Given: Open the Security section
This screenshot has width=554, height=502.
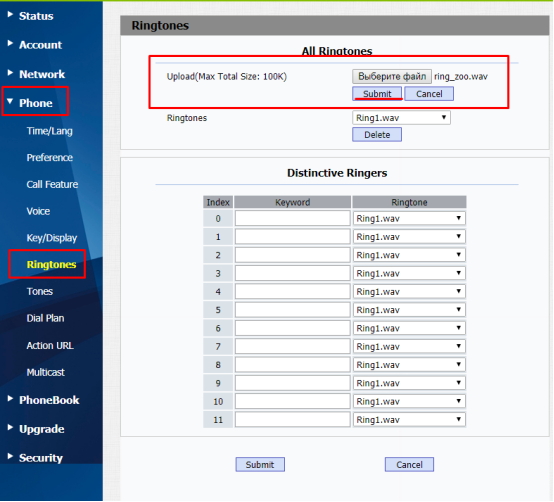Looking at the screenshot, I should point(41,458).
